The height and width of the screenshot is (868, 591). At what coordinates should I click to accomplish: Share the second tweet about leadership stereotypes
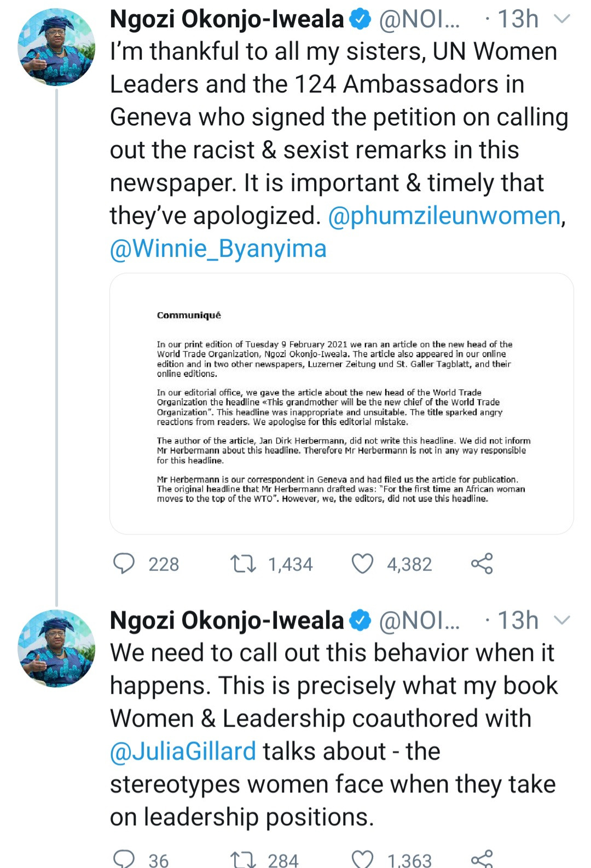[x=482, y=859]
